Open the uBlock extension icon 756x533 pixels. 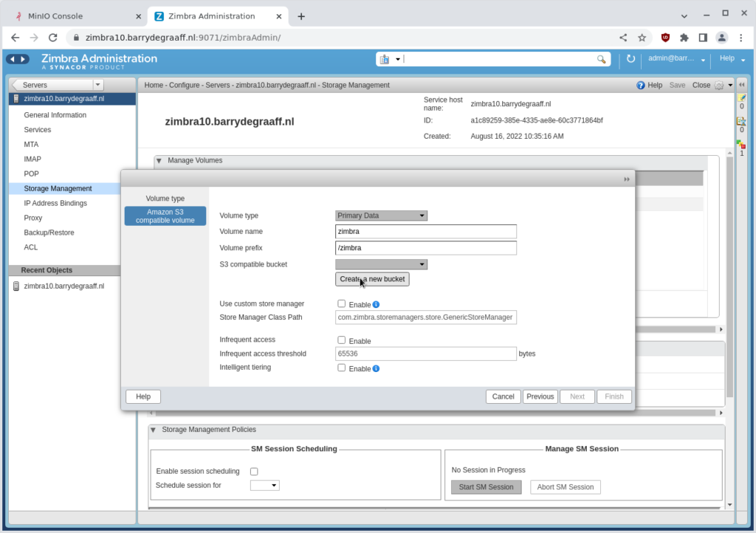pos(665,38)
